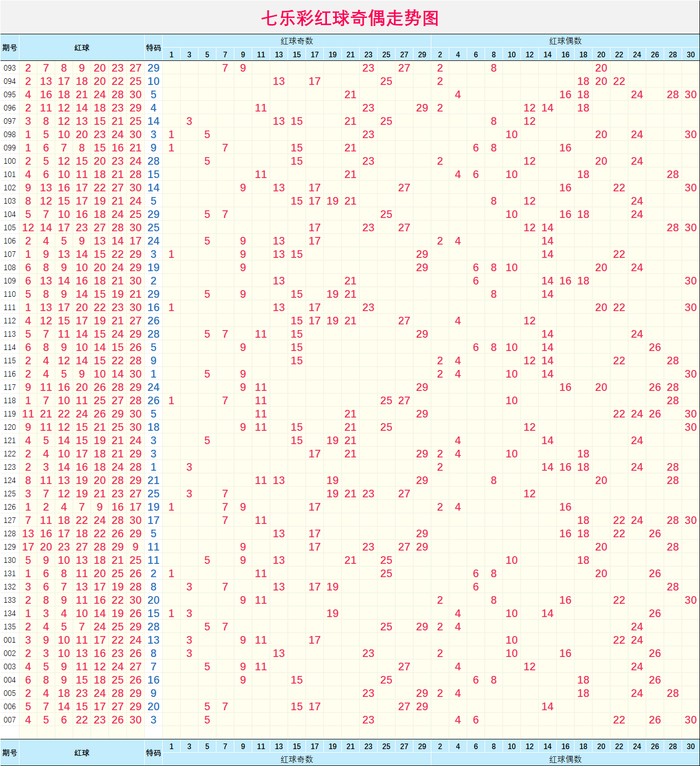
Task: Click period number 113
Action: 10,334
